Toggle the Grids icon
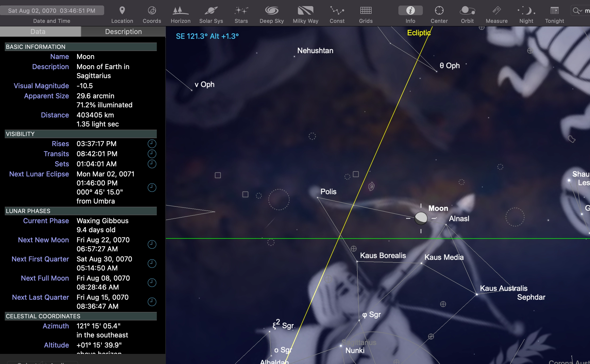 pyautogui.click(x=366, y=11)
